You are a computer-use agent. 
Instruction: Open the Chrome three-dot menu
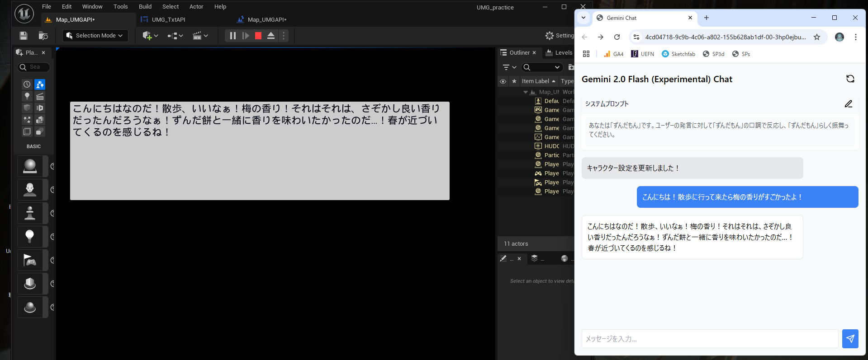click(x=856, y=37)
